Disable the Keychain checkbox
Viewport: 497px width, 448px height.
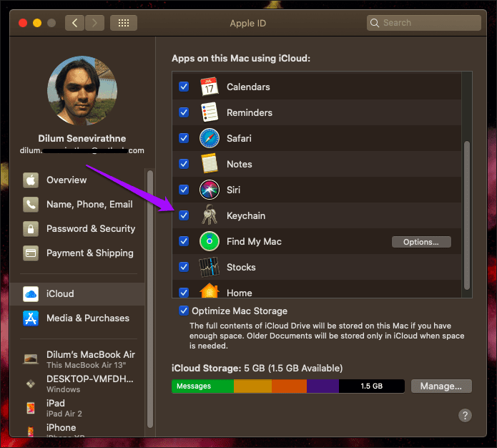click(x=184, y=215)
